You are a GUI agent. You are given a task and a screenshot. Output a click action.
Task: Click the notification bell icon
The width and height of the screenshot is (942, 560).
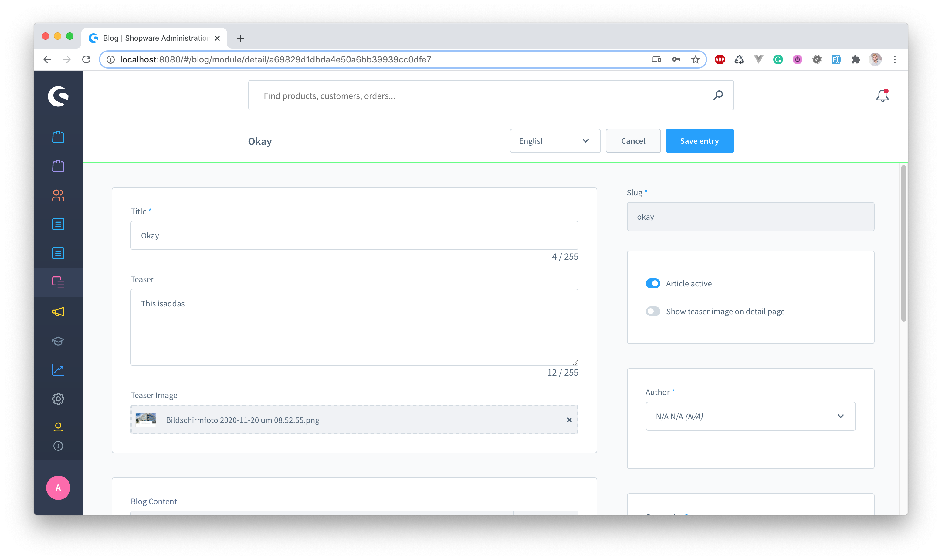(x=882, y=96)
